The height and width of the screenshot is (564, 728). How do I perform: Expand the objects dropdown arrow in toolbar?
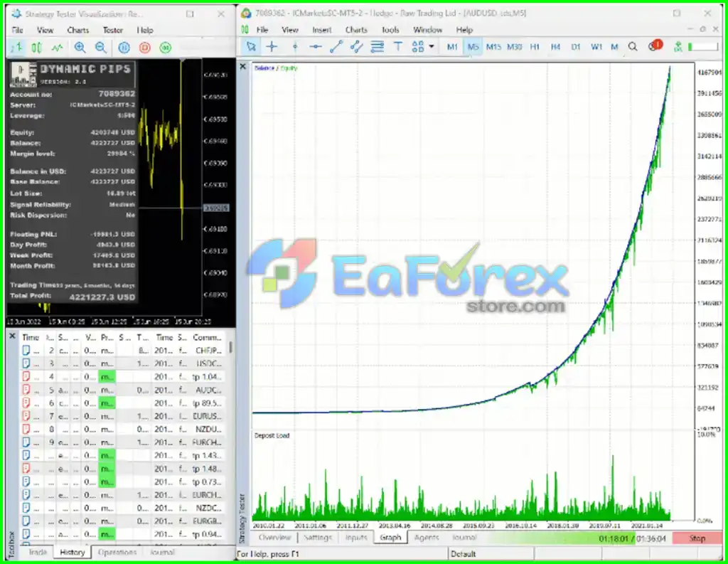(x=432, y=46)
